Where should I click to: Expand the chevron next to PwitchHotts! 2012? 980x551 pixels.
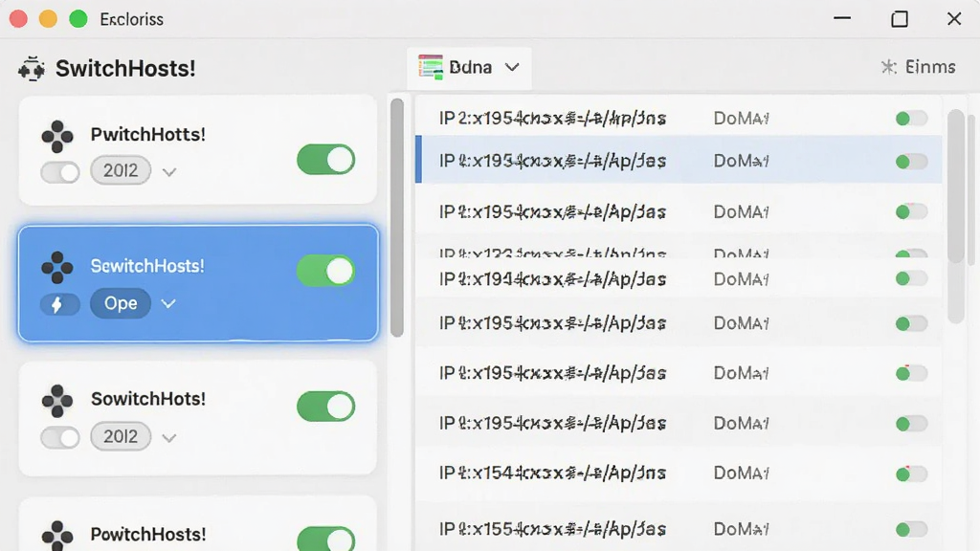click(168, 172)
